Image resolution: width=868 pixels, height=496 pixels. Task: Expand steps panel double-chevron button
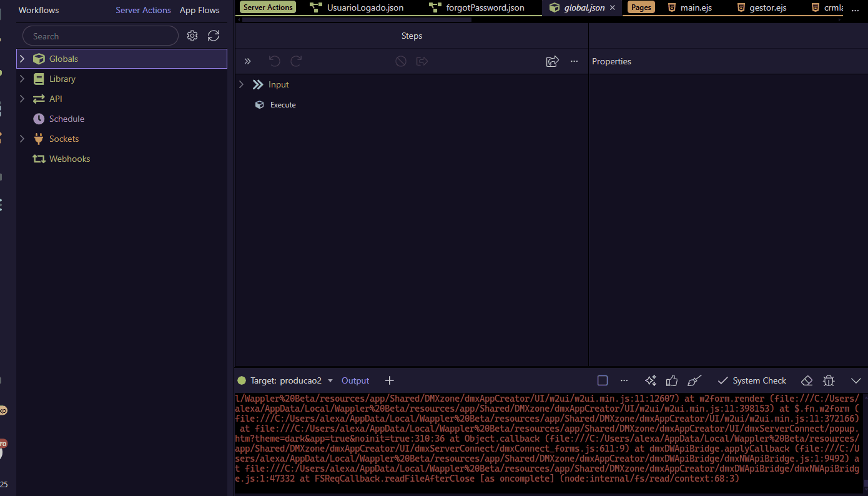coord(247,61)
